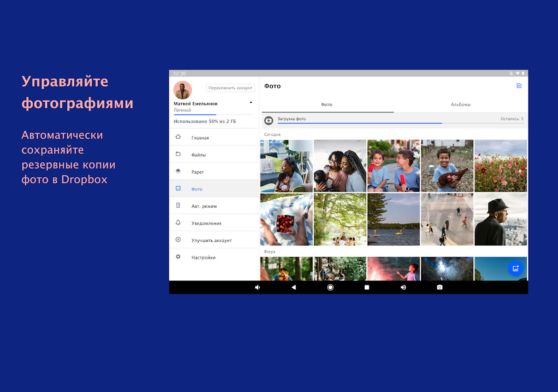Open photo of man in black hat

tap(500, 219)
